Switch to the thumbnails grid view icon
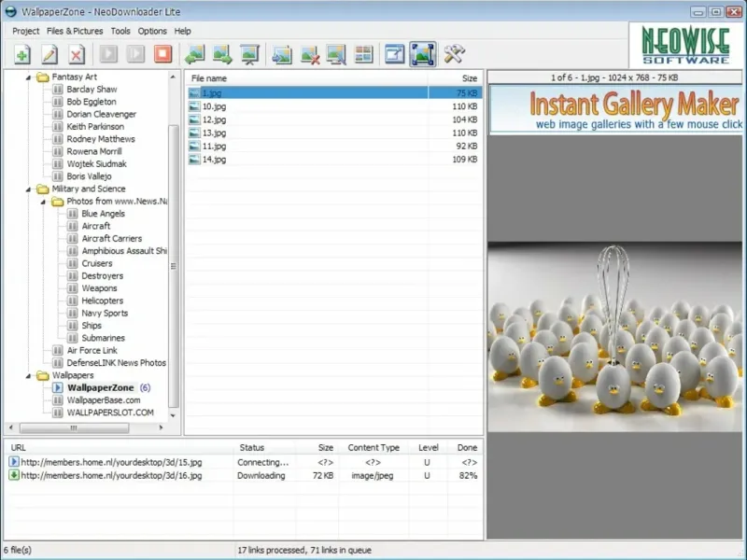 coord(363,54)
